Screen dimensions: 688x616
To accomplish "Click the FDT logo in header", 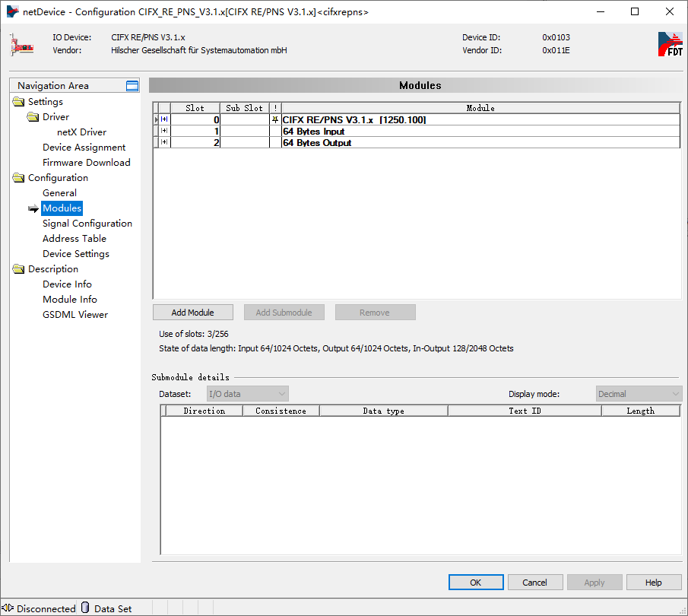I will click(x=670, y=44).
